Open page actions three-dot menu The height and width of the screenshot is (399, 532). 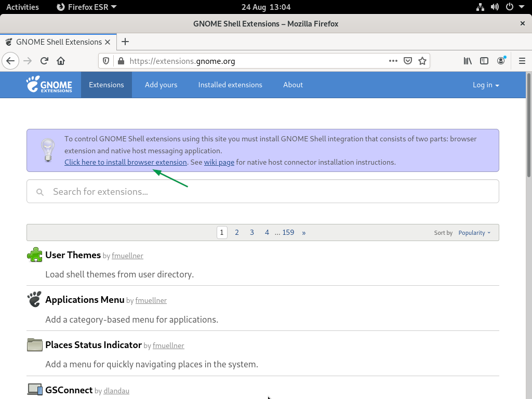(x=393, y=61)
